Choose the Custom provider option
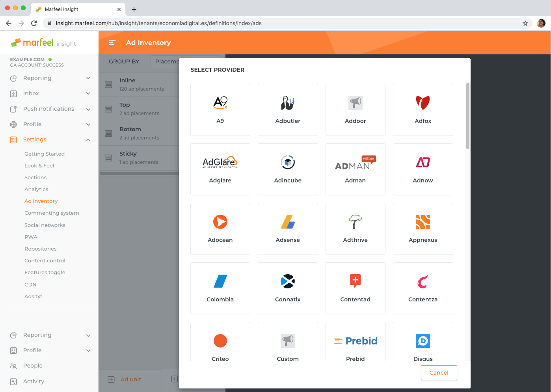551x392 pixels. click(x=288, y=342)
